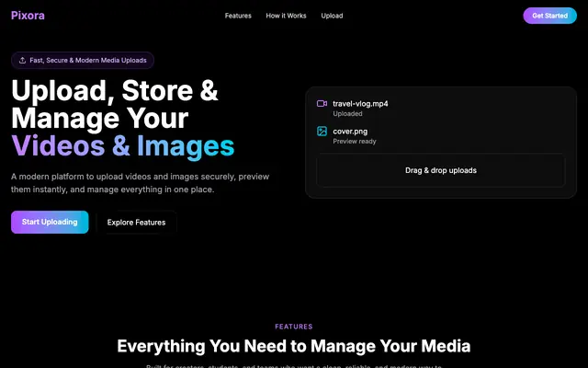Click the 'Fast, Secure & Modern Media Uploads' badge
The image size is (588, 368).
pyautogui.click(x=83, y=60)
